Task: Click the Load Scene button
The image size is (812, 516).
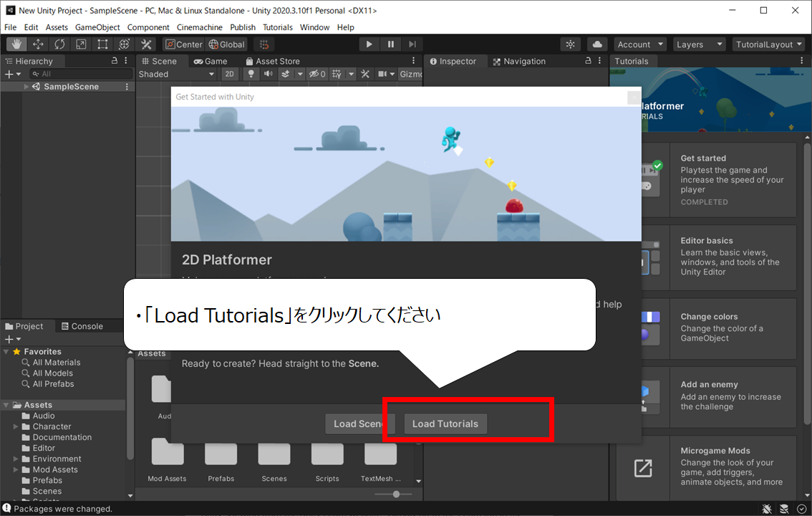Action: 360,424
